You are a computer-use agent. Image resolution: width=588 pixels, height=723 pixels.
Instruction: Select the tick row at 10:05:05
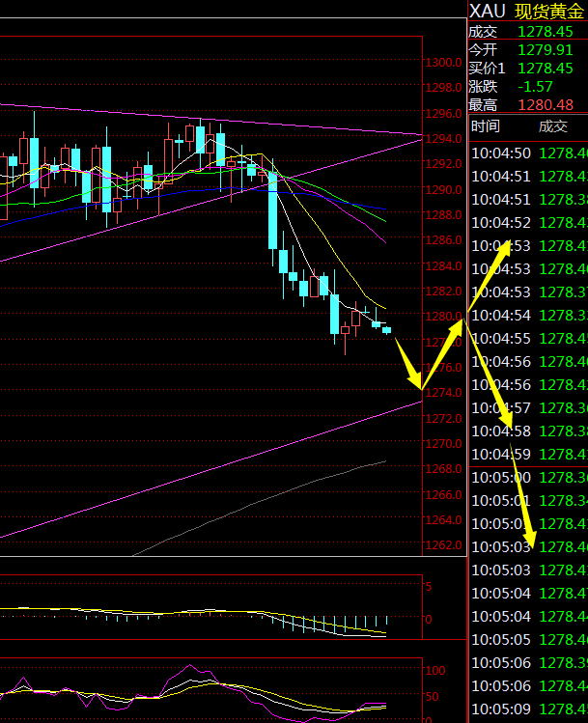point(528,640)
